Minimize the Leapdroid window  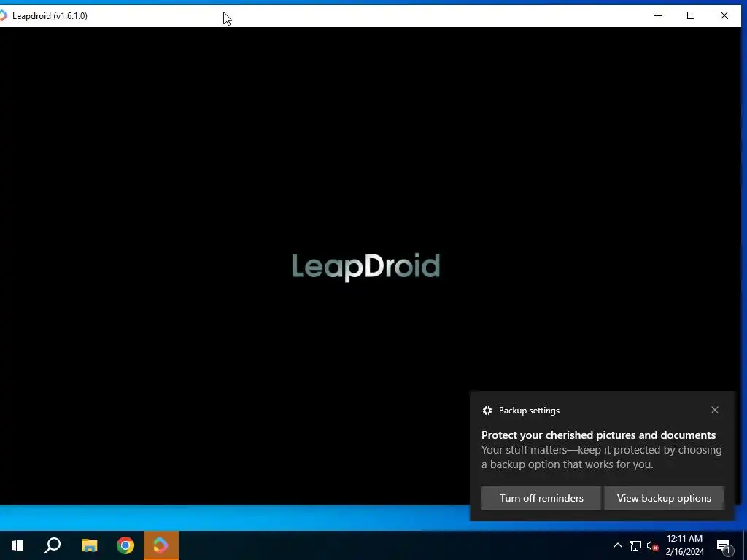coord(658,16)
